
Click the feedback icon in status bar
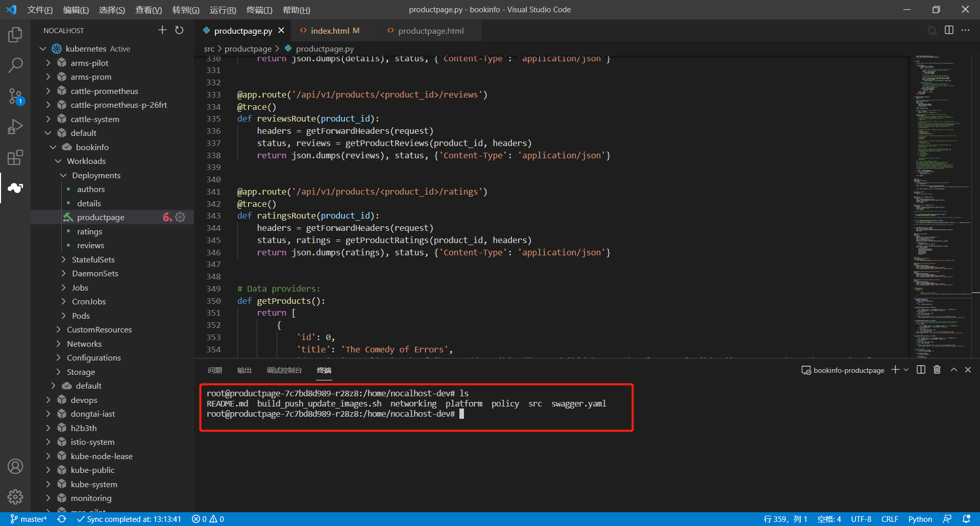[947, 519]
